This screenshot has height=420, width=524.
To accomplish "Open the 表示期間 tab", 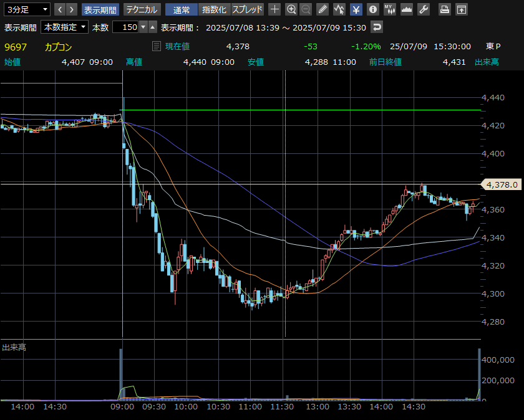I will pos(100,9).
